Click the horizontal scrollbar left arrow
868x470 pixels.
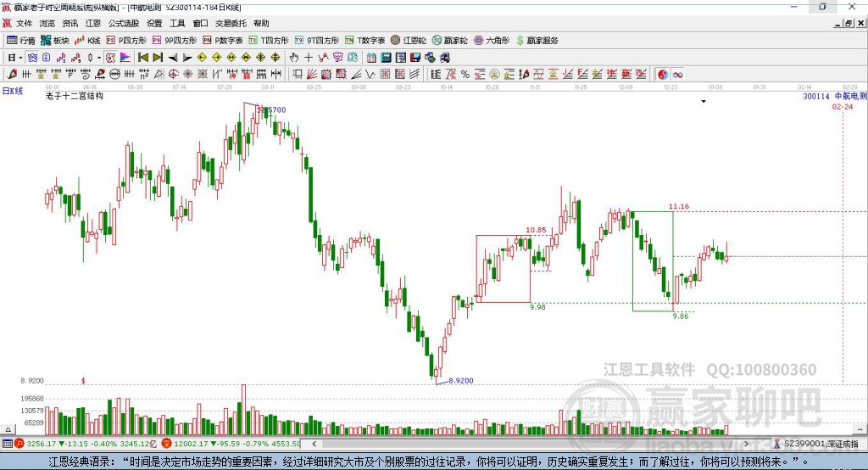[314, 444]
